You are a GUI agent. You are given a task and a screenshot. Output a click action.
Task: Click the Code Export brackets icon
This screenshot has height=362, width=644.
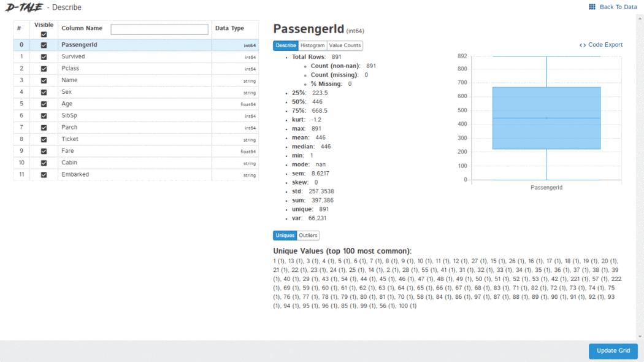pyautogui.click(x=583, y=45)
